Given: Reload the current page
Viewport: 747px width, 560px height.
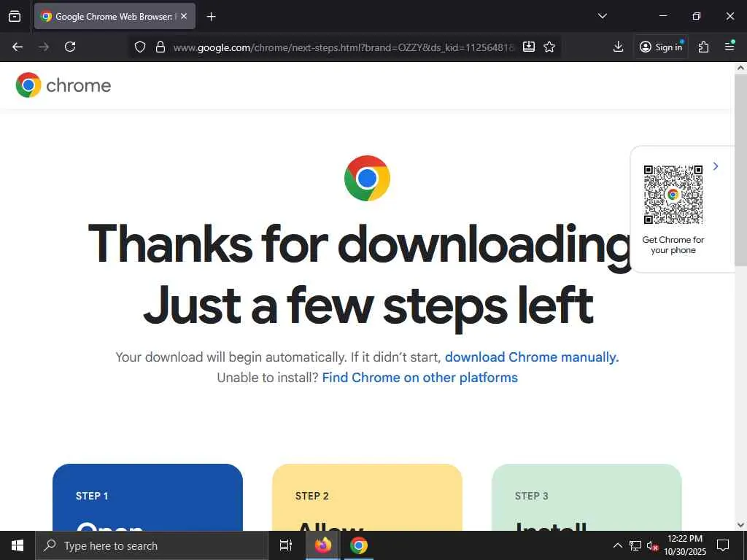Looking at the screenshot, I should [70, 47].
